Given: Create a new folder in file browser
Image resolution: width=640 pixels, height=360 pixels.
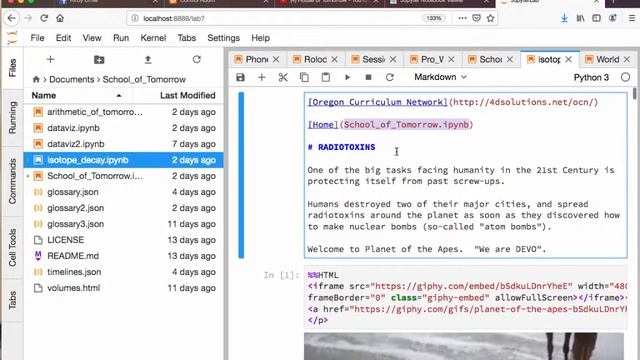Looking at the screenshot, I should click(99, 60).
